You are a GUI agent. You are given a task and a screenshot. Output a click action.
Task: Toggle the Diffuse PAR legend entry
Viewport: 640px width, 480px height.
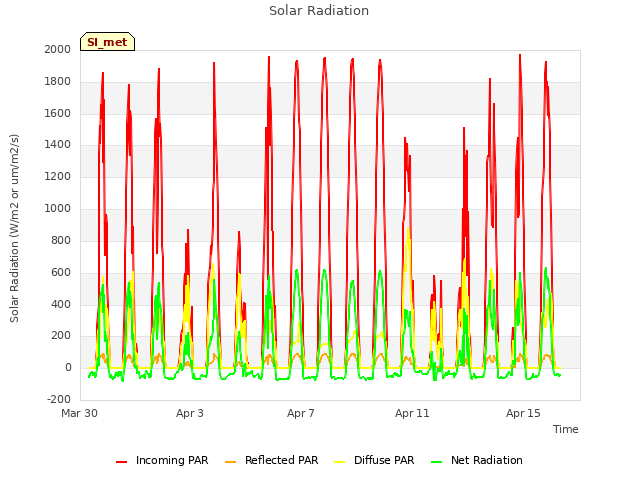(374, 460)
